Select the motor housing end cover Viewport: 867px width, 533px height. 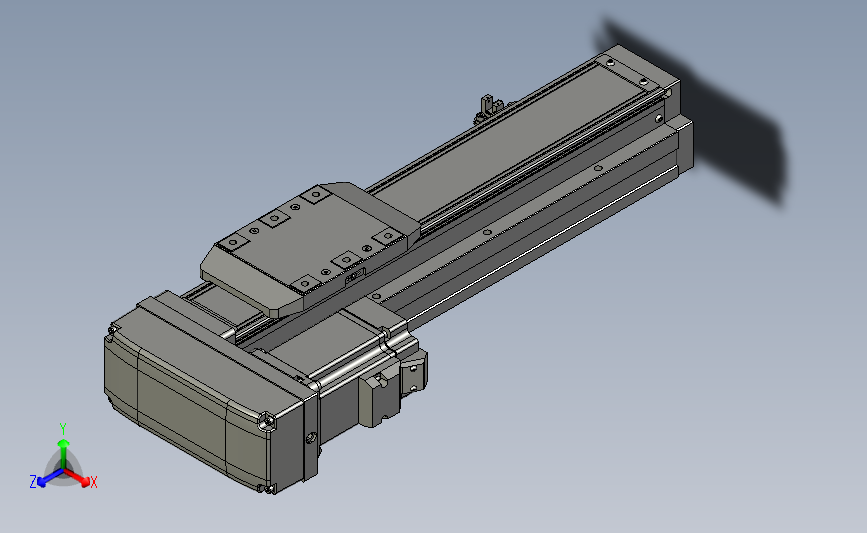point(205,398)
